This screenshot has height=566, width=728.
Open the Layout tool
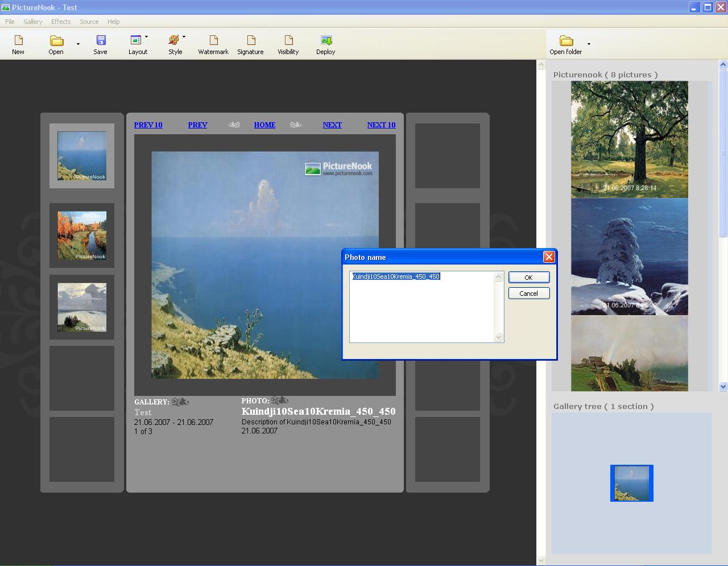coord(136,40)
